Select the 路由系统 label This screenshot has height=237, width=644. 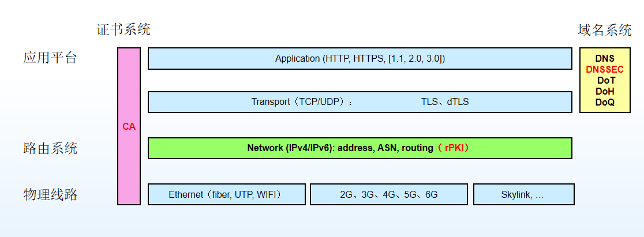[x=50, y=148]
